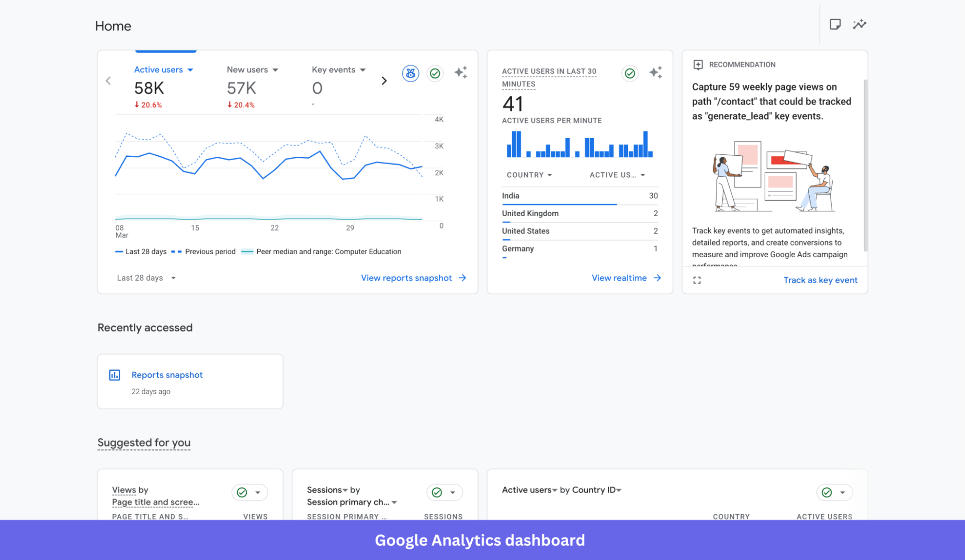Viewport: 965px width, 560px height.
Task: Open the Insights sparkle icon on overview card
Action: [x=461, y=72]
